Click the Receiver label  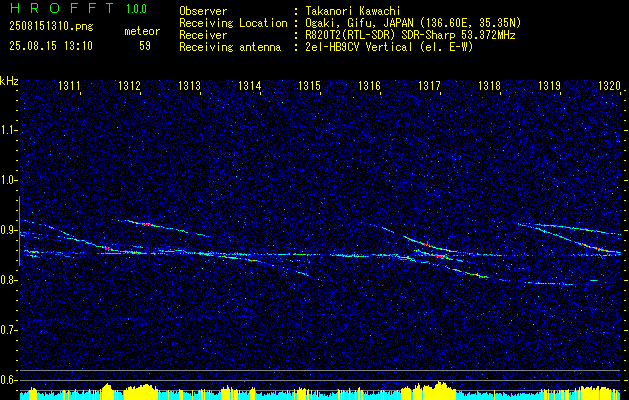coord(203,35)
